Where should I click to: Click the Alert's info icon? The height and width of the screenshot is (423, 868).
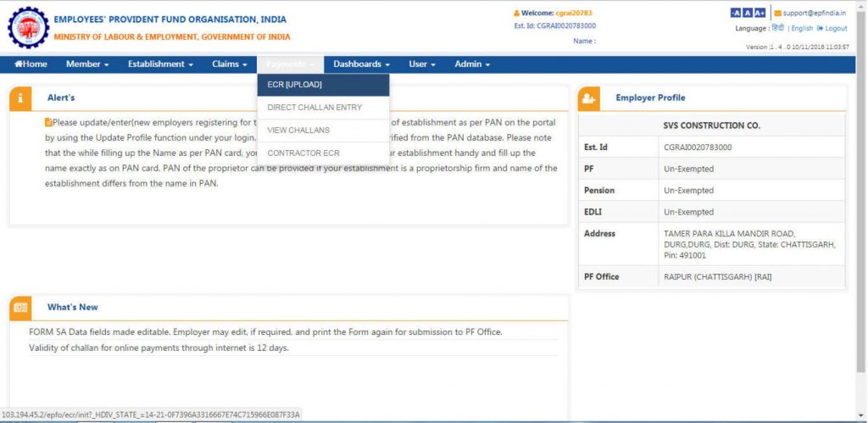20,98
